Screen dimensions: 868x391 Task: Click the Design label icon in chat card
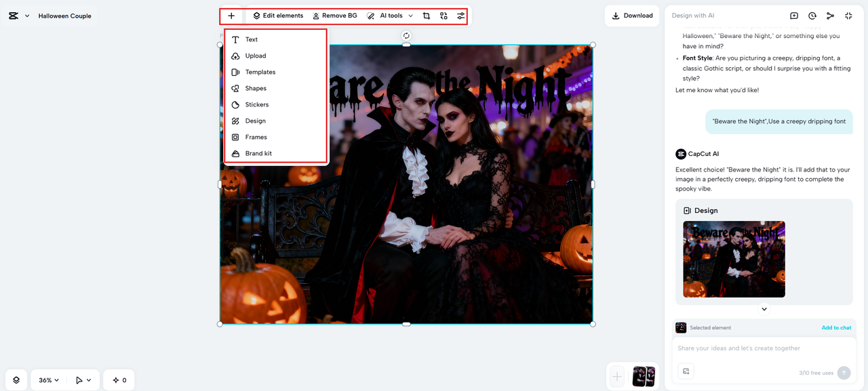[687, 211]
